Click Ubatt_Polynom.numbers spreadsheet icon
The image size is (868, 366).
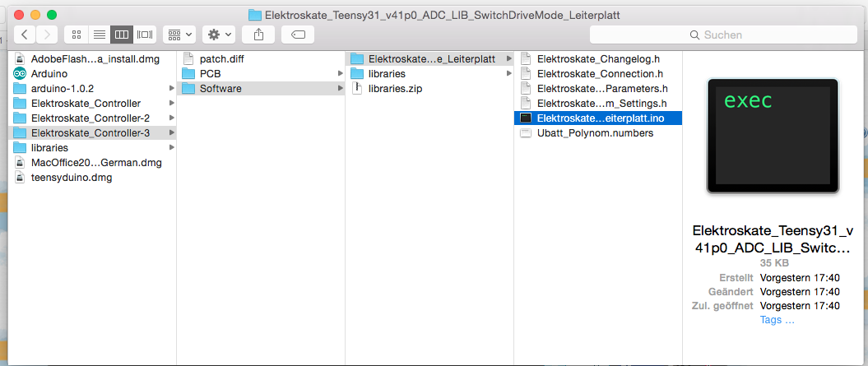pos(526,133)
